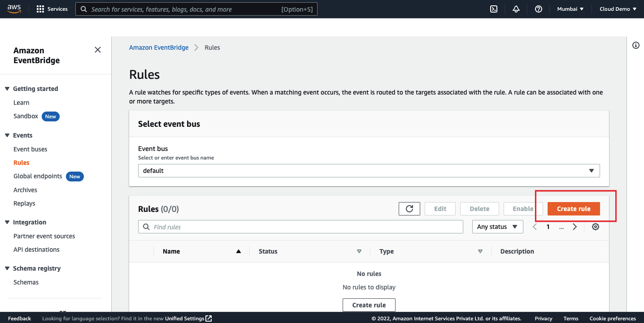Collapse the Getting started section
Screen dimensions: 644x323
click(x=7, y=89)
